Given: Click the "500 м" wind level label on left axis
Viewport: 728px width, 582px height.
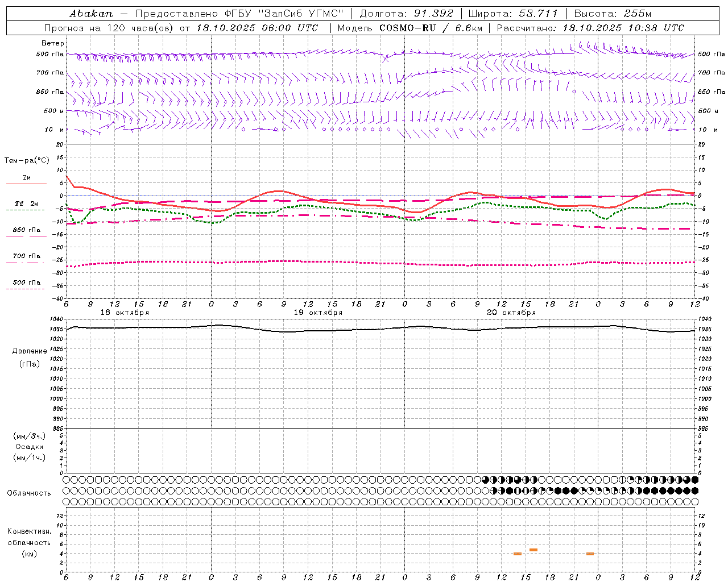Looking at the screenshot, I should (x=54, y=111).
